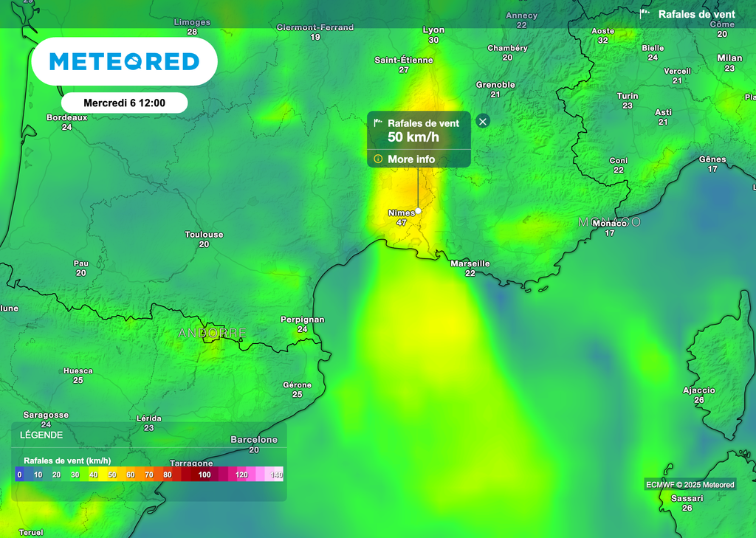Click the Meteored logo
The width and height of the screenshot is (756, 538).
(124, 61)
